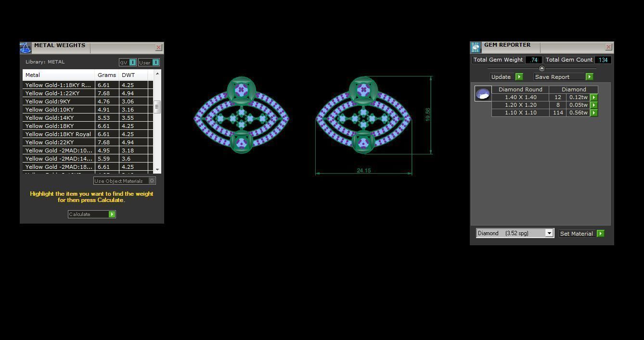The image size is (644, 340).
Task: Select the Yellow Gold:10KY row
Action: [88, 110]
